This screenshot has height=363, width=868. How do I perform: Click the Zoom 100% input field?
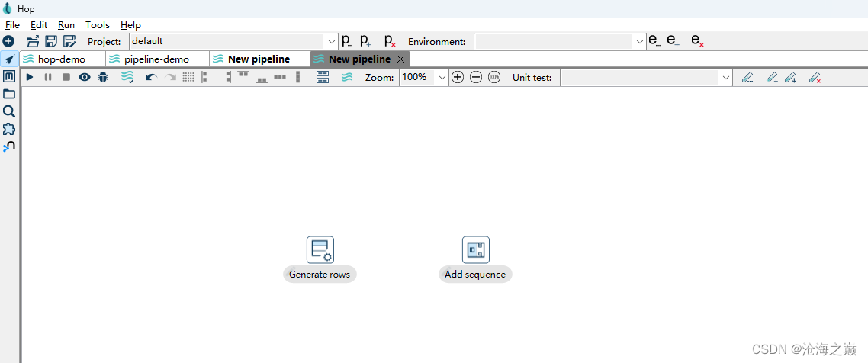click(x=417, y=78)
